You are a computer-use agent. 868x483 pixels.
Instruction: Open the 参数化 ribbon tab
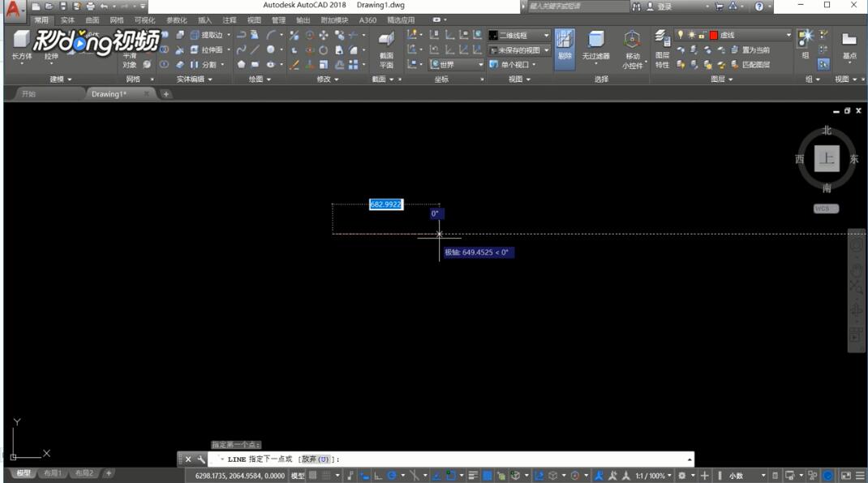coord(177,20)
